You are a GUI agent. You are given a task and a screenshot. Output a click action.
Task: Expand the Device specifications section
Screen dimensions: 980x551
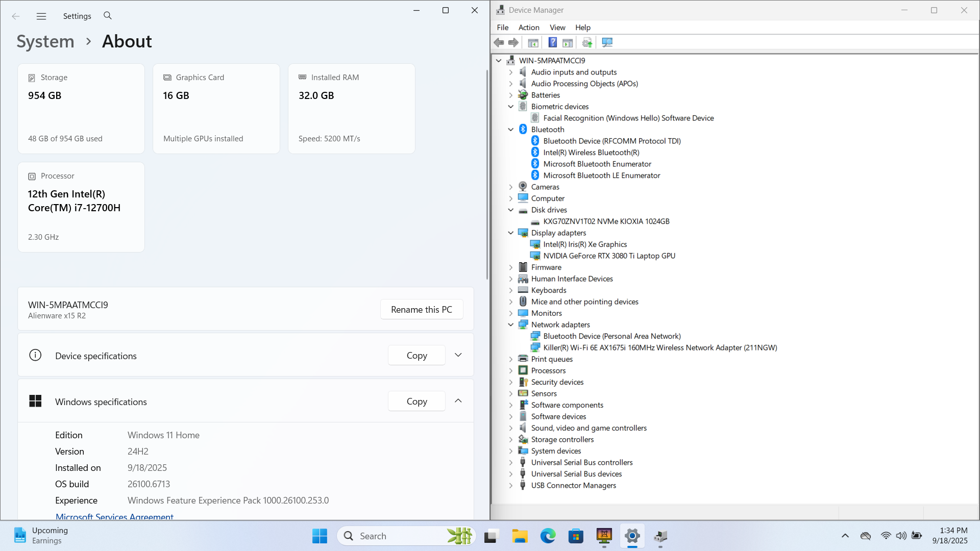click(458, 355)
